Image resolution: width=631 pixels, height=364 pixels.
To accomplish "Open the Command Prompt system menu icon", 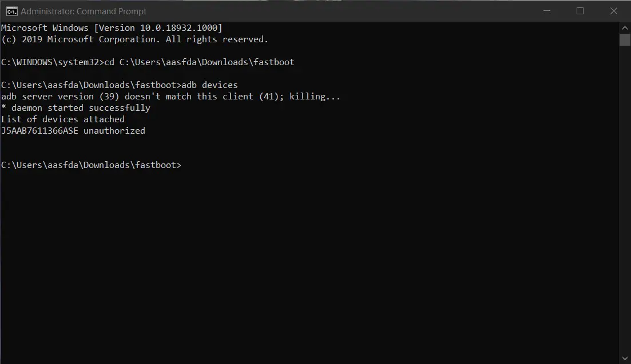I will (x=11, y=11).
